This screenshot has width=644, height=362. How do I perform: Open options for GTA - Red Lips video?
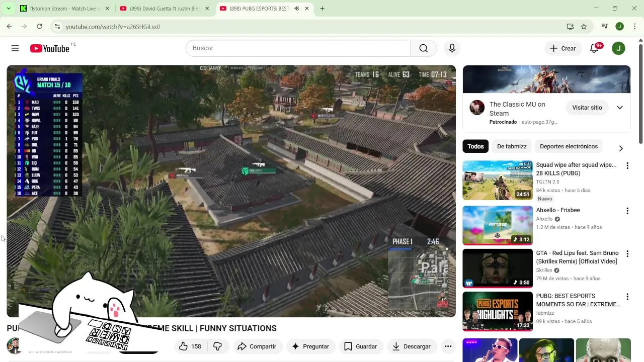627,254
